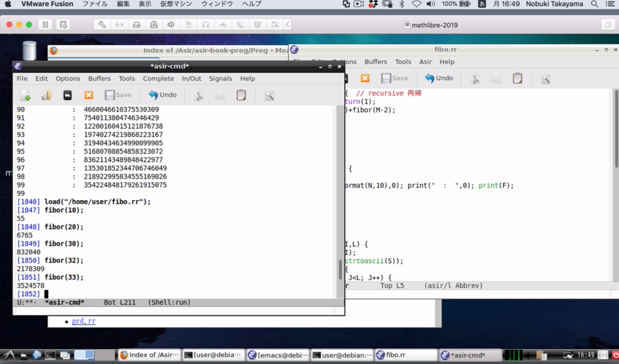Click Cut scissors icon in fibo.rr toolbar

pyautogui.click(x=475, y=78)
